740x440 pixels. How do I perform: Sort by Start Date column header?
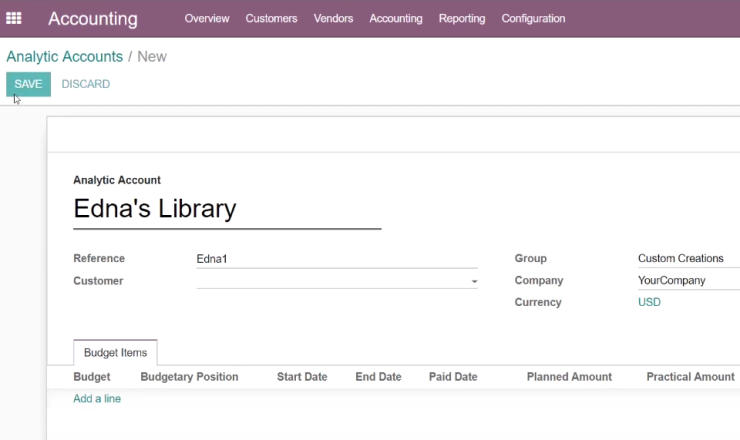(x=302, y=377)
